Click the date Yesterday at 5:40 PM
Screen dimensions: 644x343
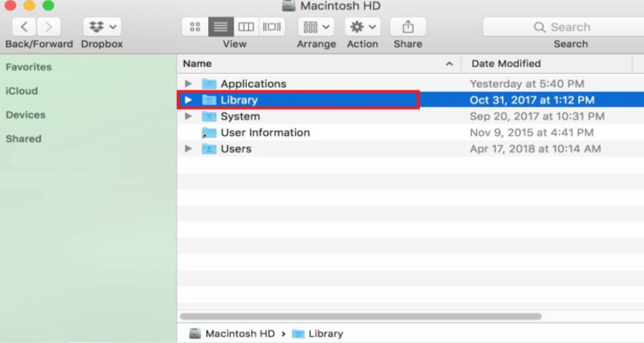tap(527, 84)
